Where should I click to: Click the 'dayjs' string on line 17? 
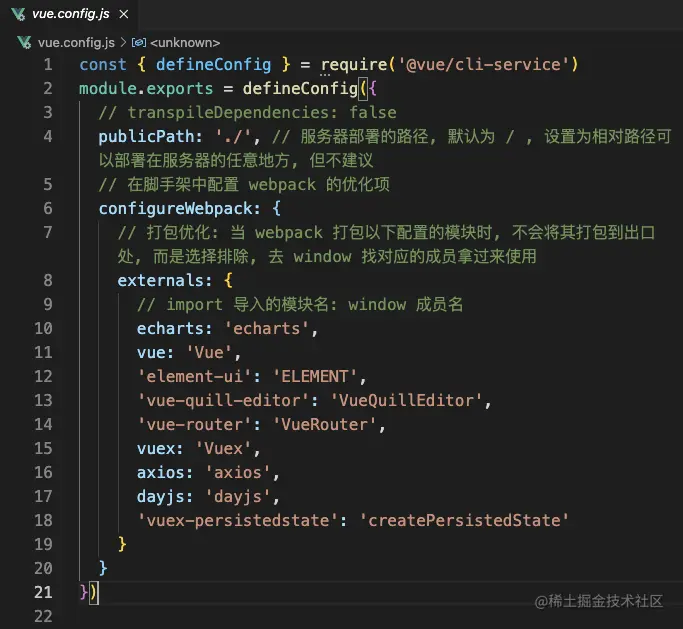coord(238,496)
